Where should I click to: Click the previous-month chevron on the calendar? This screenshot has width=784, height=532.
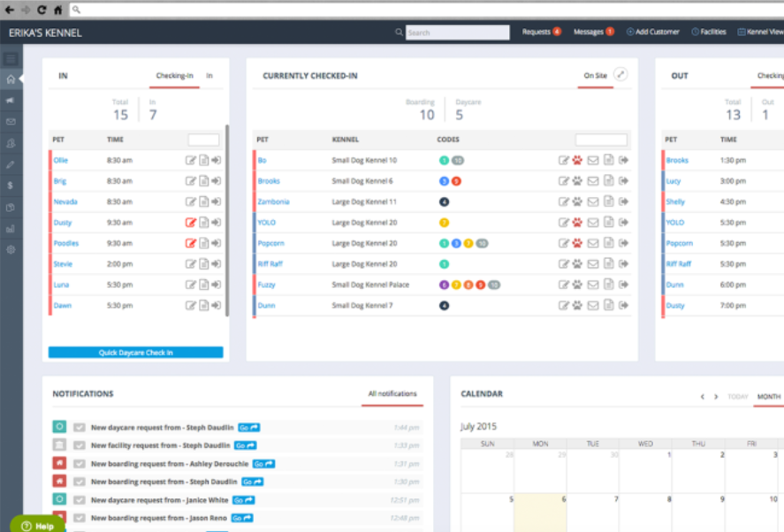tap(704, 397)
